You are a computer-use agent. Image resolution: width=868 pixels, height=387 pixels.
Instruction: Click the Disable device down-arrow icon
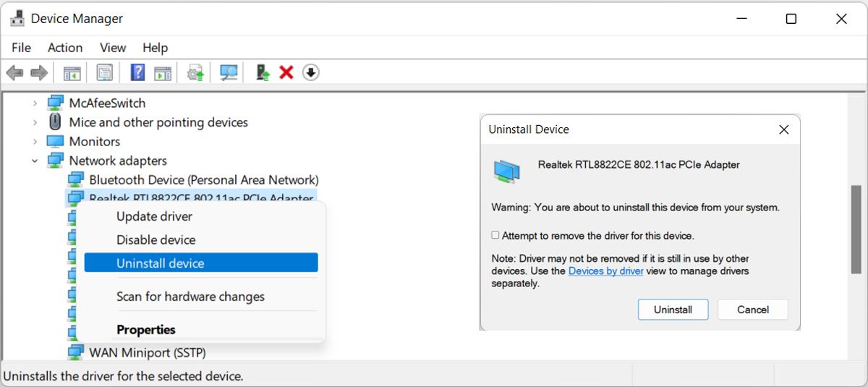point(311,72)
